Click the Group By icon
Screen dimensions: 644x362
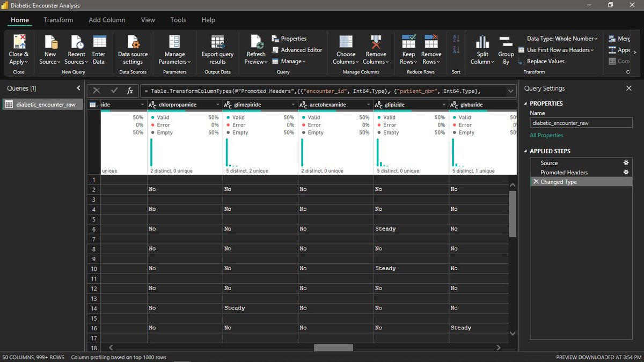(x=506, y=42)
